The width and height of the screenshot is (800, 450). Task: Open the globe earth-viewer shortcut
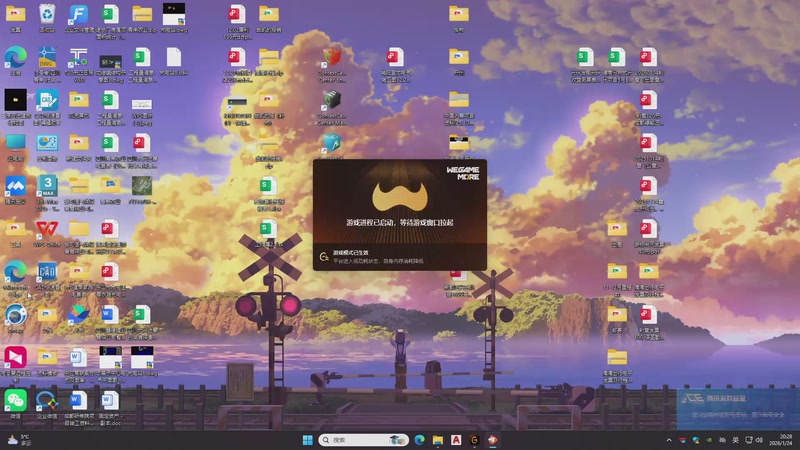15,315
